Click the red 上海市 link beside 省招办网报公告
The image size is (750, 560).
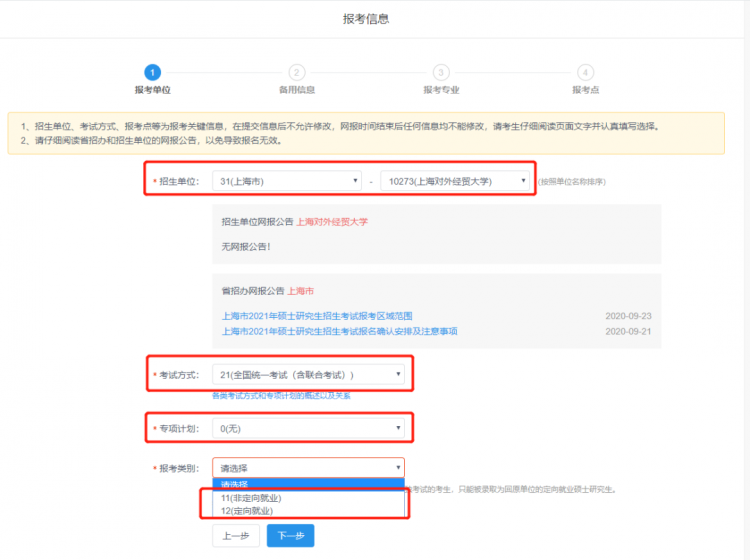tap(301, 291)
